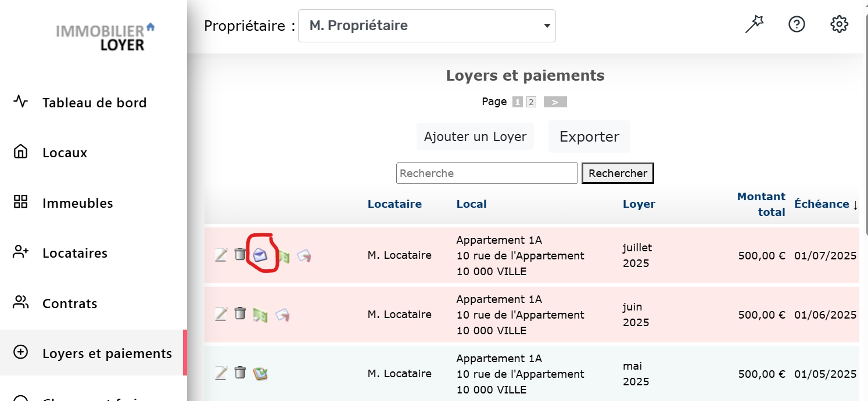Click the 500,00 € amount for 01/05/2025
The image size is (868, 401).
(x=762, y=374)
